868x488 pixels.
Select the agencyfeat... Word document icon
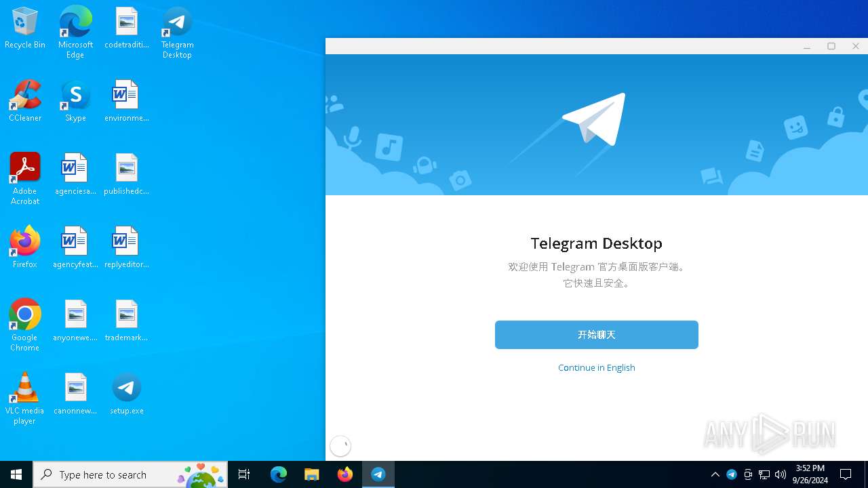[x=75, y=248]
